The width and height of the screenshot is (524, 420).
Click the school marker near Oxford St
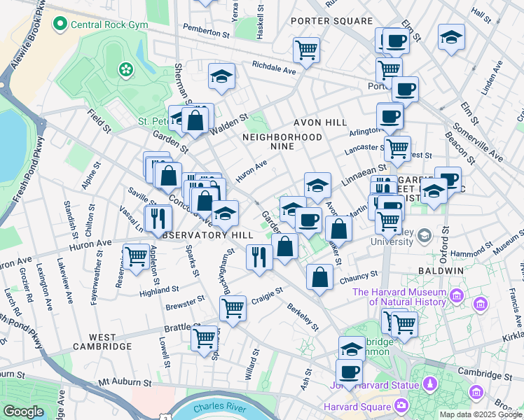click(434, 192)
